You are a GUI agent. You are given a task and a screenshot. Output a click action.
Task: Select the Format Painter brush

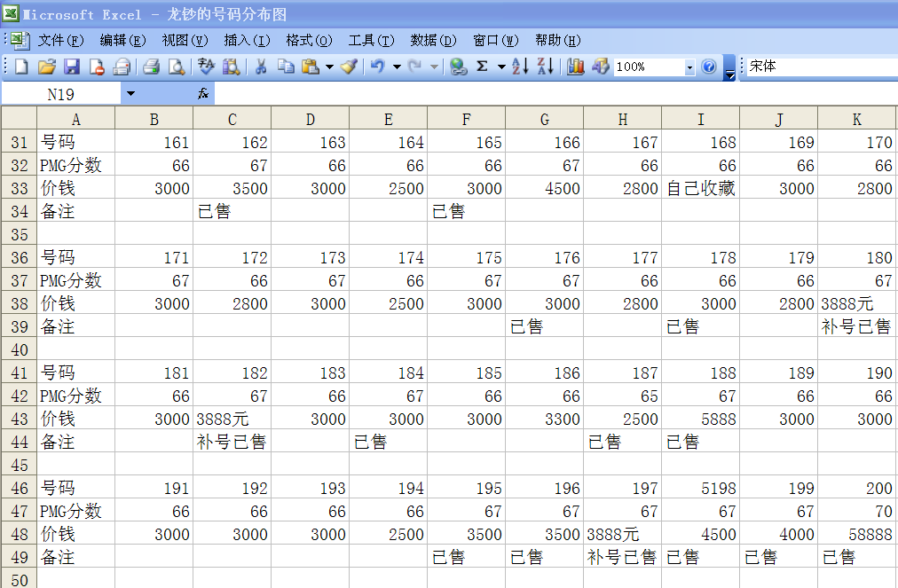(x=349, y=67)
